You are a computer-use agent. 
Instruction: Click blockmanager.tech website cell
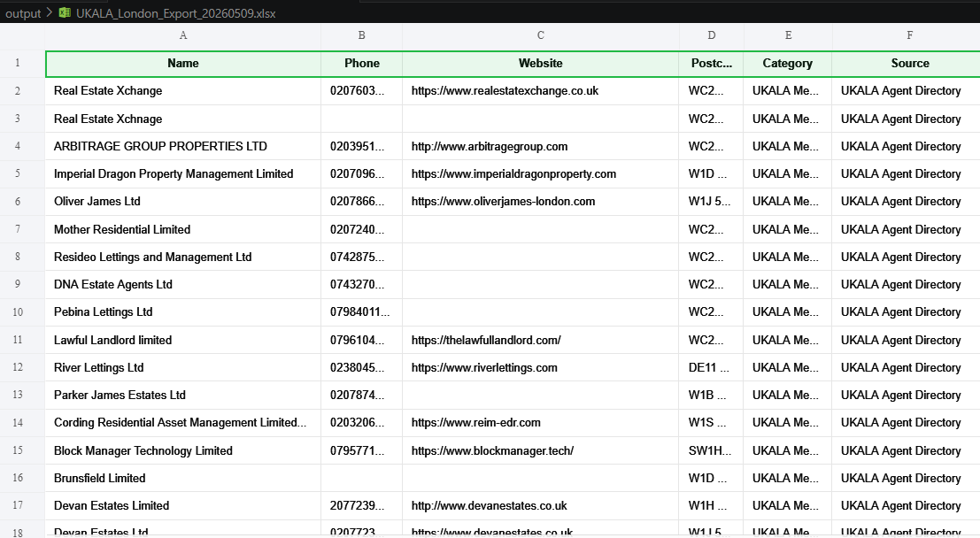[x=541, y=450]
